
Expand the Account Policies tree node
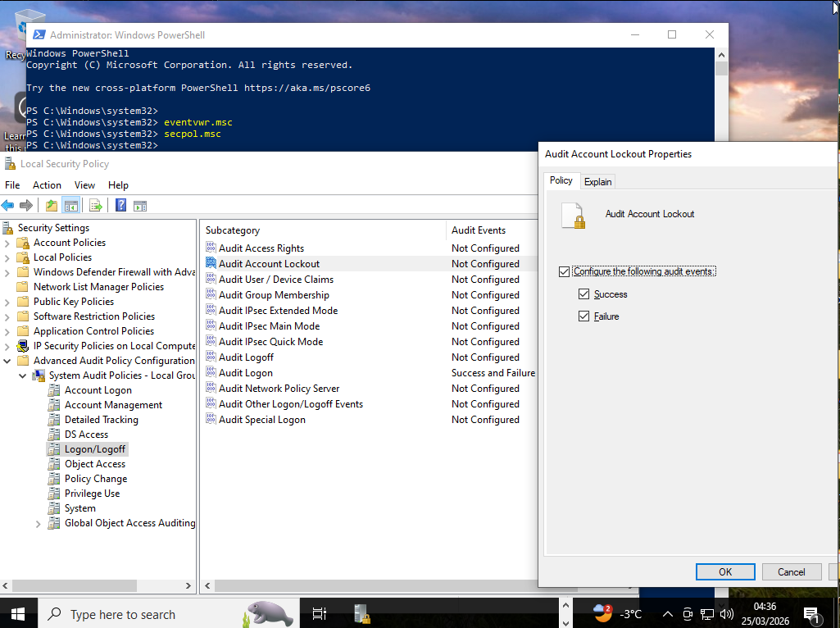(7, 243)
